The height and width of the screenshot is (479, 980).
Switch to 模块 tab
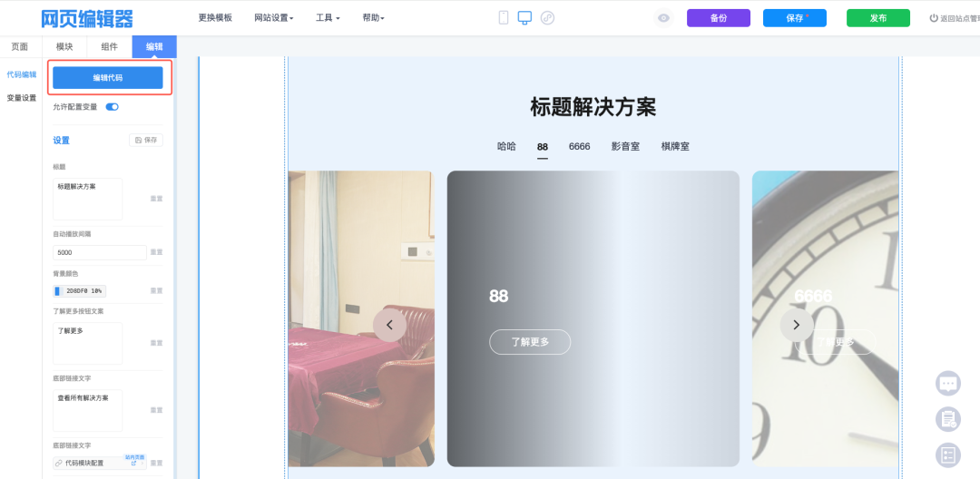[64, 46]
